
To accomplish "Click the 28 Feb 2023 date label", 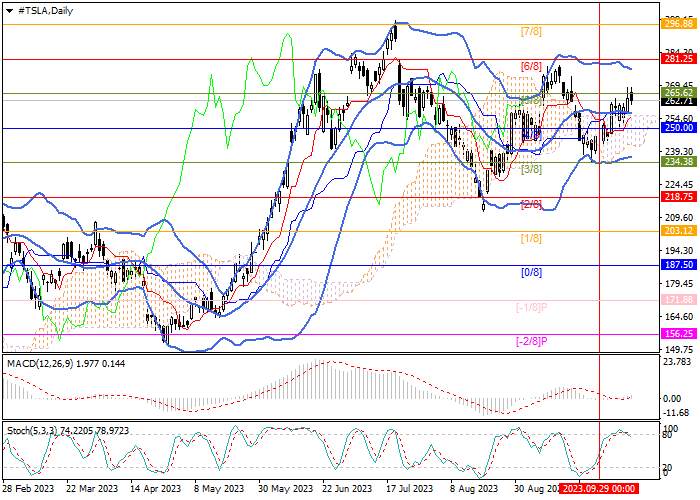I will [x=29, y=488].
